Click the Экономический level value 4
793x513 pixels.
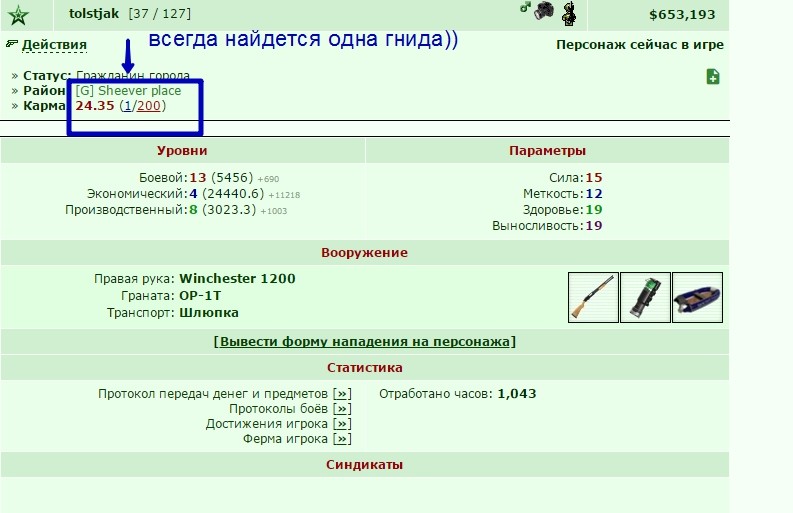click(x=193, y=194)
